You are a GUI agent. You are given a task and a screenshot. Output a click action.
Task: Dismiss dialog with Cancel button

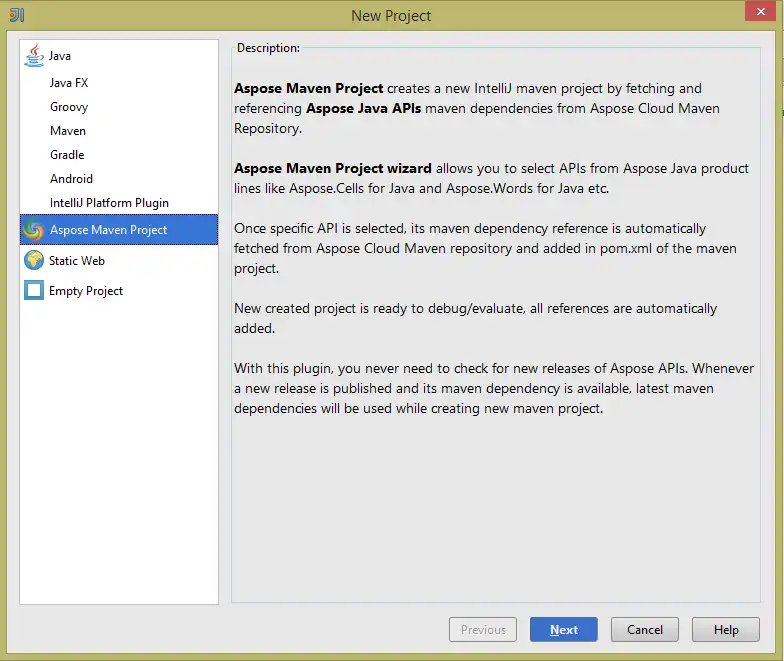pyautogui.click(x=644, y=630)
